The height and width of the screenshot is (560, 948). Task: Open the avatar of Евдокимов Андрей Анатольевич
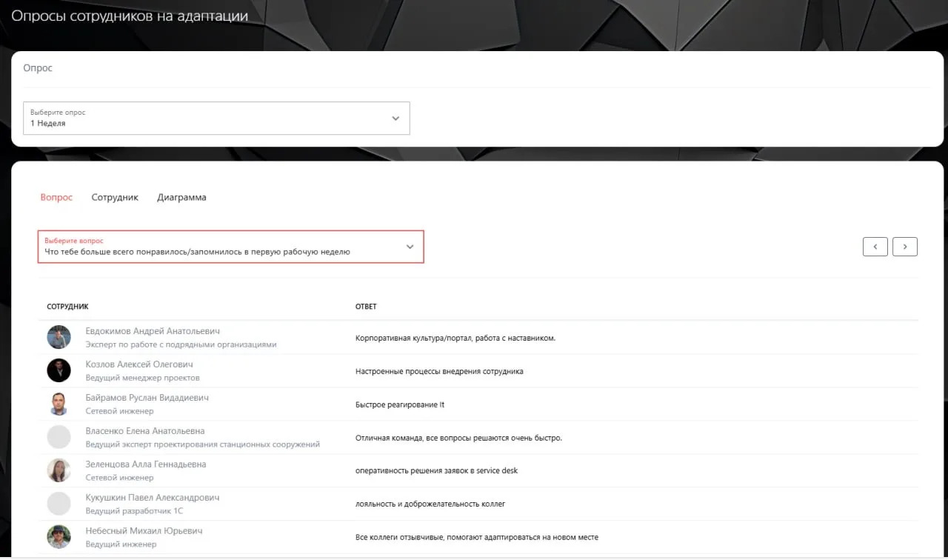pyautogui.click(x=59, y=337)
